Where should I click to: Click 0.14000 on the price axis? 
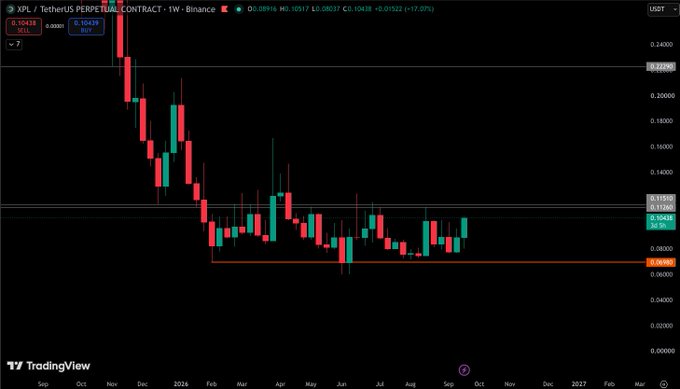(x=662, y=172)
